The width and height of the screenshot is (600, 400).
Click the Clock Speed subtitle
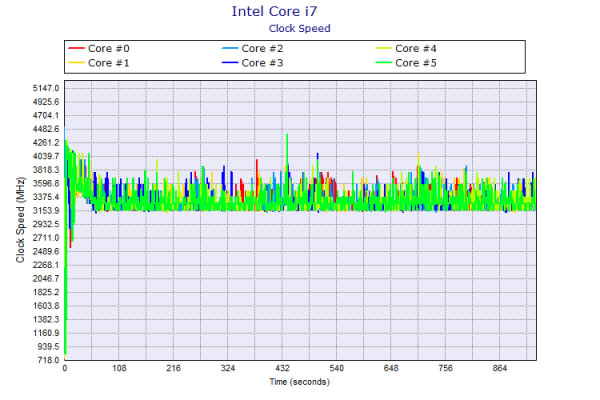click(x=299, y=28)
